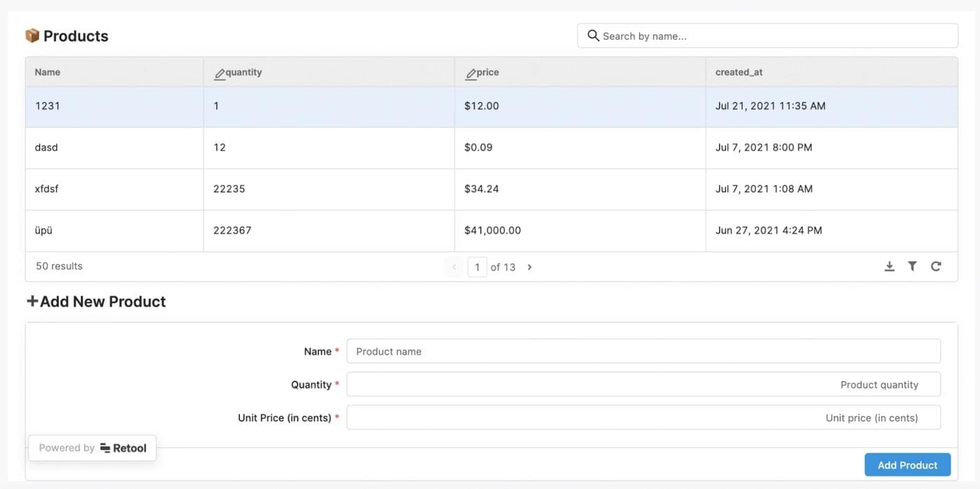Open the table filter icon
Image resolution: width=980 pixels, height=489 pixels.
[912, 266]
